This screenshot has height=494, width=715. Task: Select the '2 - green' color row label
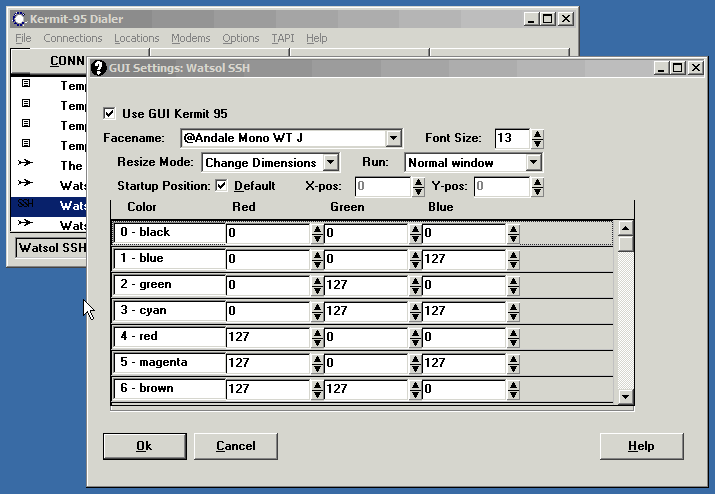[169, 285]
